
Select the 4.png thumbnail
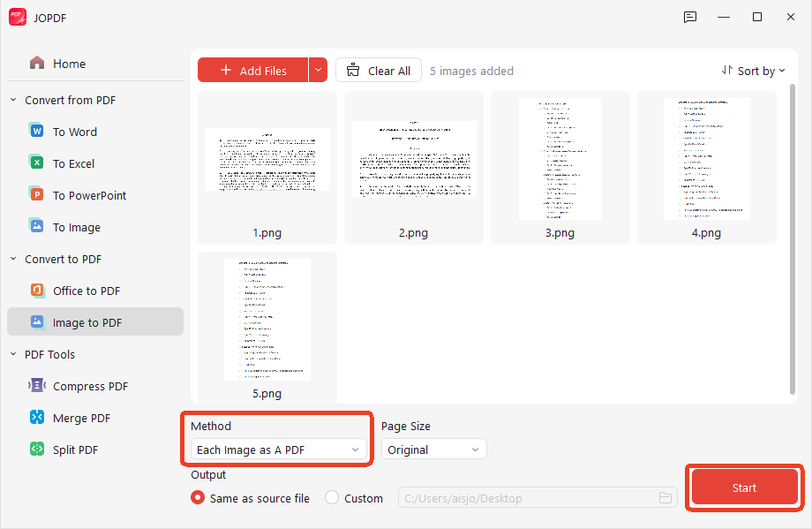[707, 167]
